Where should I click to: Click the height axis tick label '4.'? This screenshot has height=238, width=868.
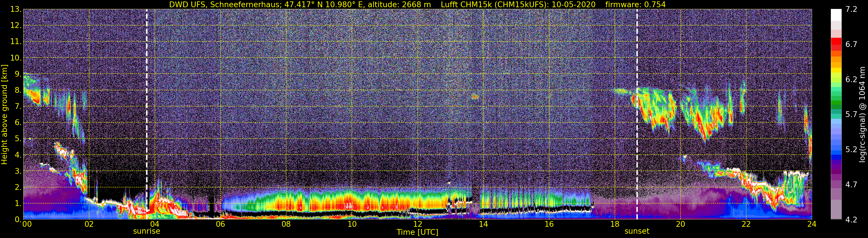click(18, 155)
